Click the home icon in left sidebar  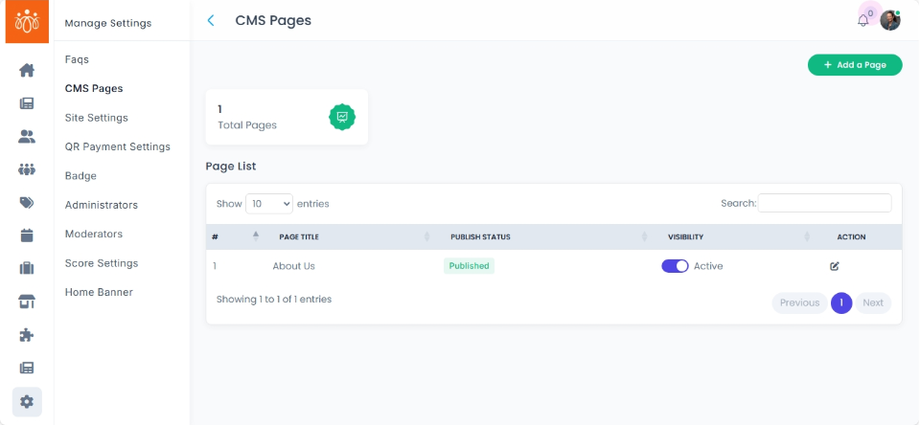pos(27,70)
